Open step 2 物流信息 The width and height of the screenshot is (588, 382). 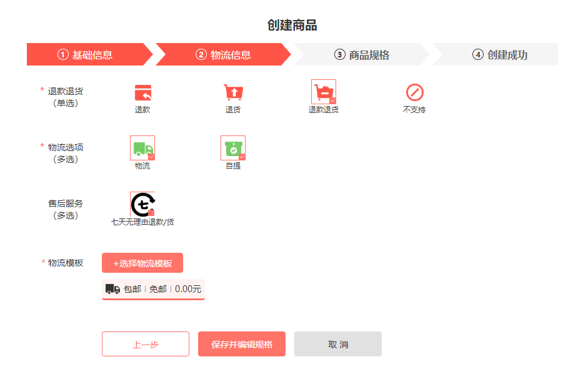224,55
